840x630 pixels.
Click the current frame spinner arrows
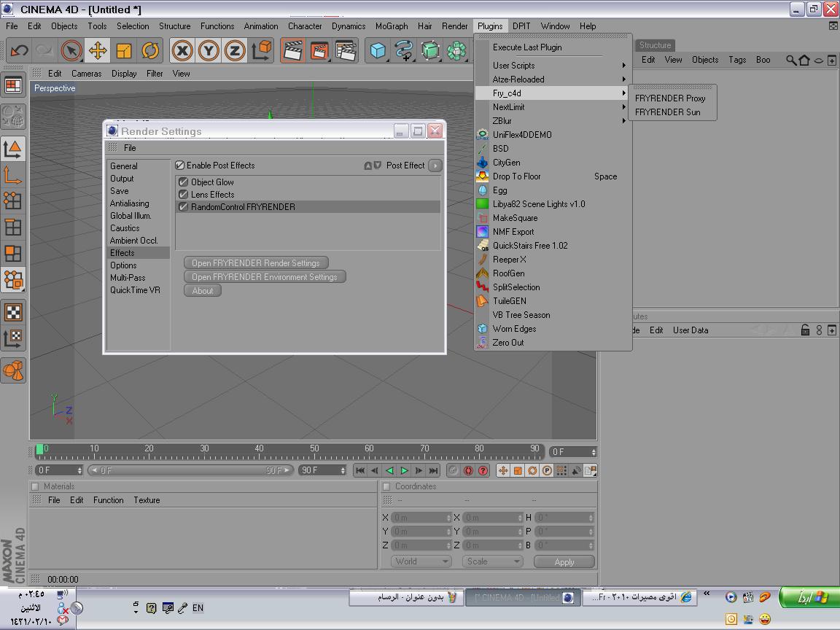[79, 470]
